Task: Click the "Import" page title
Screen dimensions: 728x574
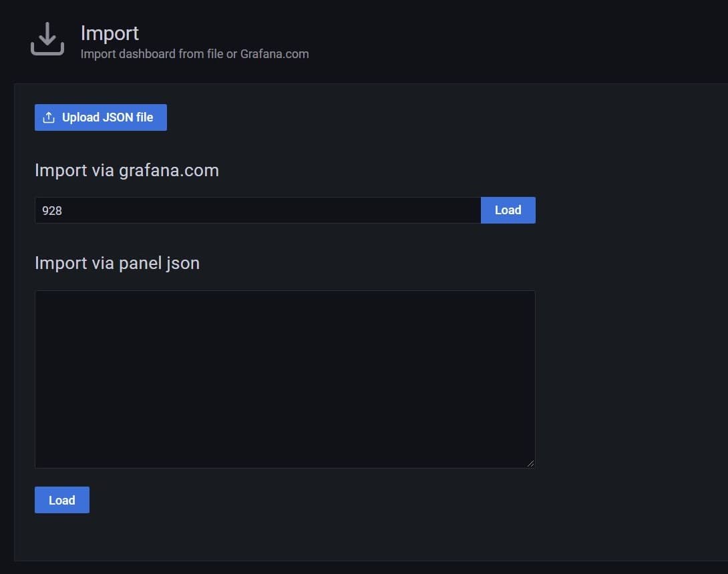Action: pos(110,33)
